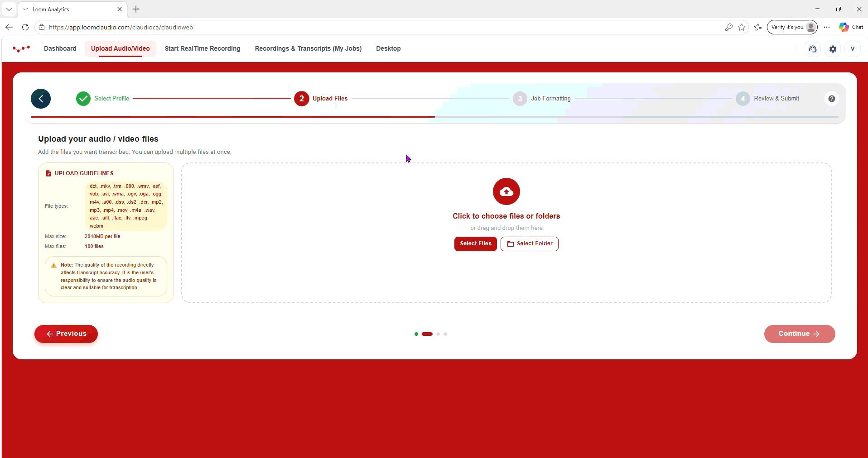This screenshot has width=868, height=458.
Task: Click the browser address bar URL
Action: 121,27
